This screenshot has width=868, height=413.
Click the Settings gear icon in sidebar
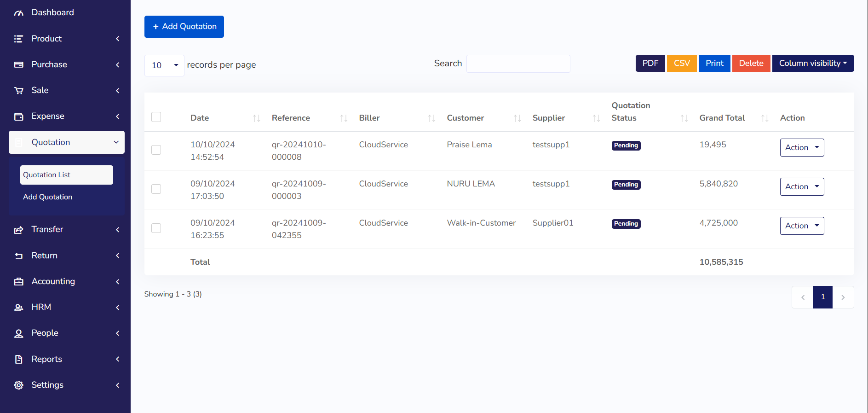click(x=18, y=385)
